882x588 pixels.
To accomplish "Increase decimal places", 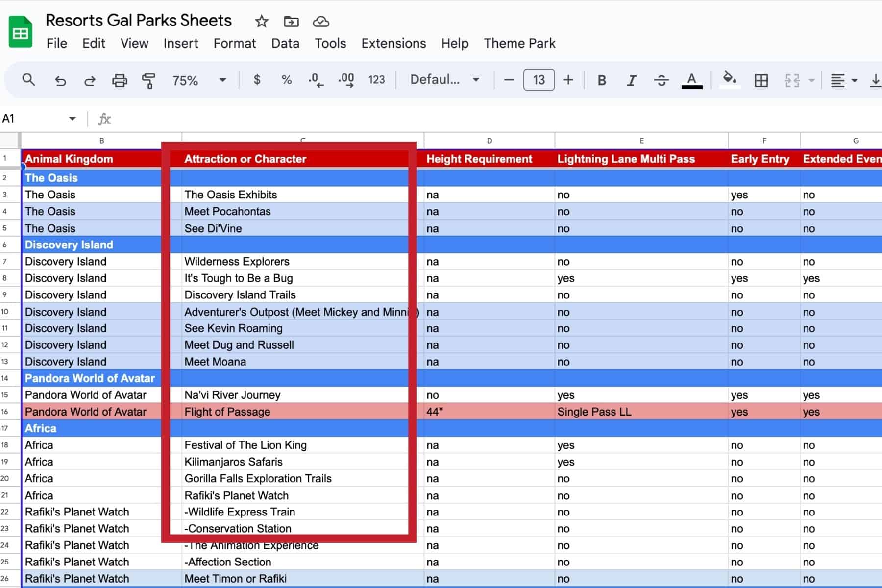I will (x=346, y=80).
